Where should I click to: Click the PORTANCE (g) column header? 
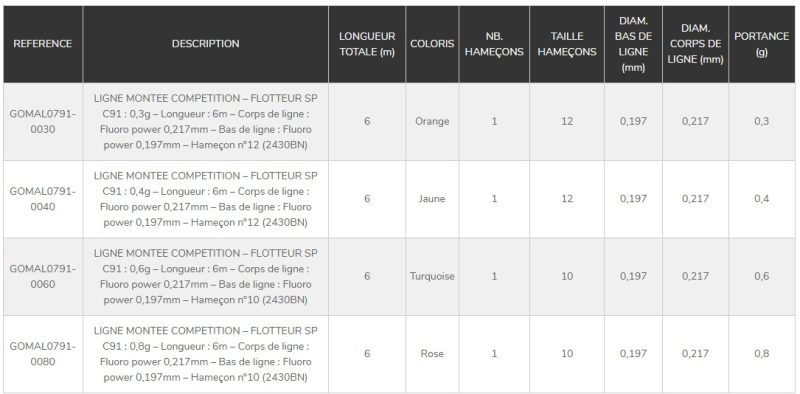pos(762,44)
